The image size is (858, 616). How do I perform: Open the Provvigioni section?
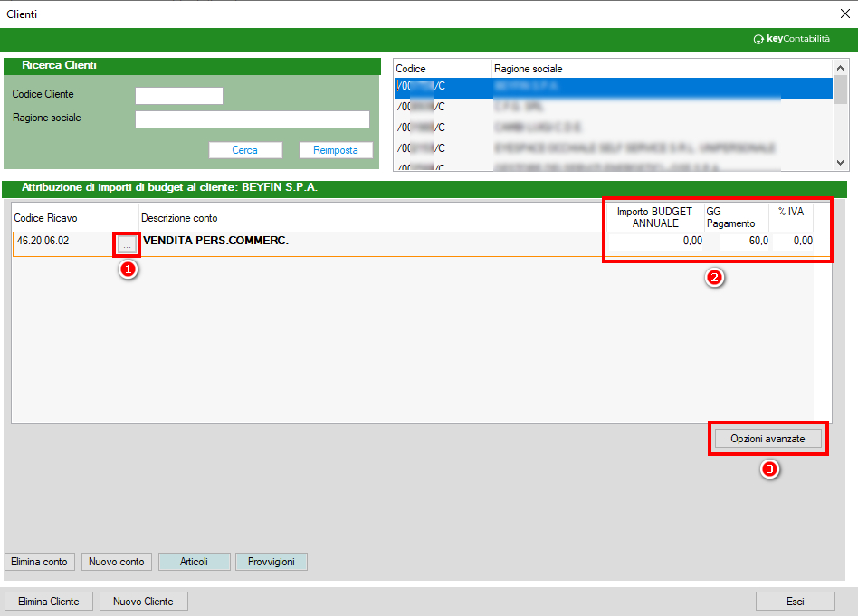pyautogui.click(x=272, y=562)
